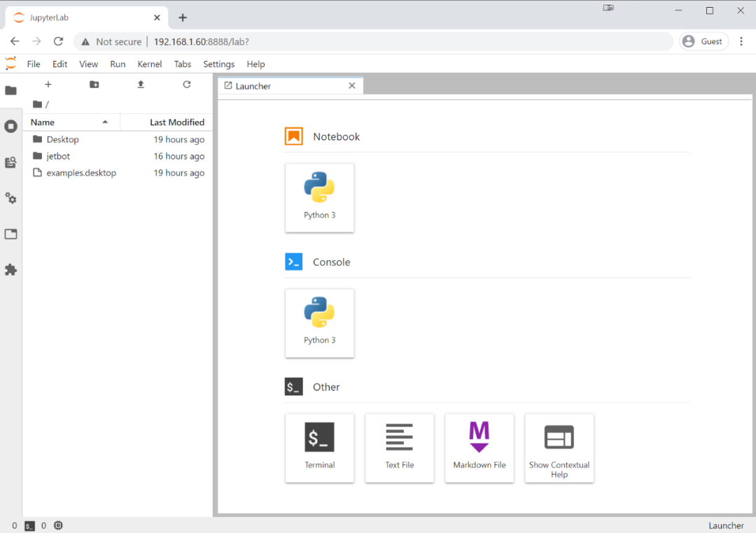The height and width of the screenshot is (533, 756).
Task: Open the Desktop folder
Action: [x=118, y=139]
